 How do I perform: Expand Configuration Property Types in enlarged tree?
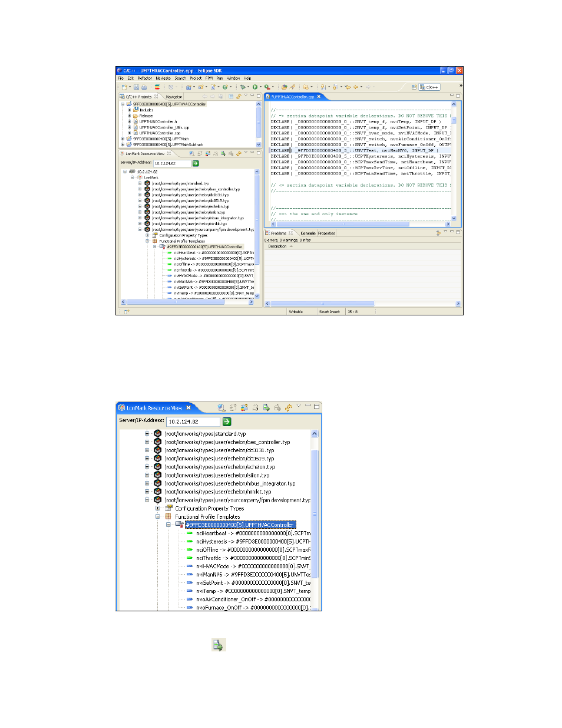coord(157,508)
